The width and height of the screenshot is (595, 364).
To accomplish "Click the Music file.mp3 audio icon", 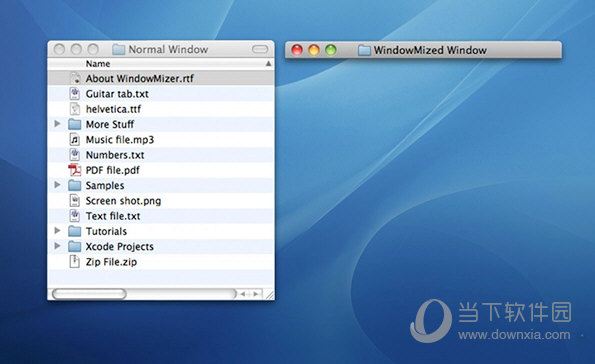I will [75, 140].
